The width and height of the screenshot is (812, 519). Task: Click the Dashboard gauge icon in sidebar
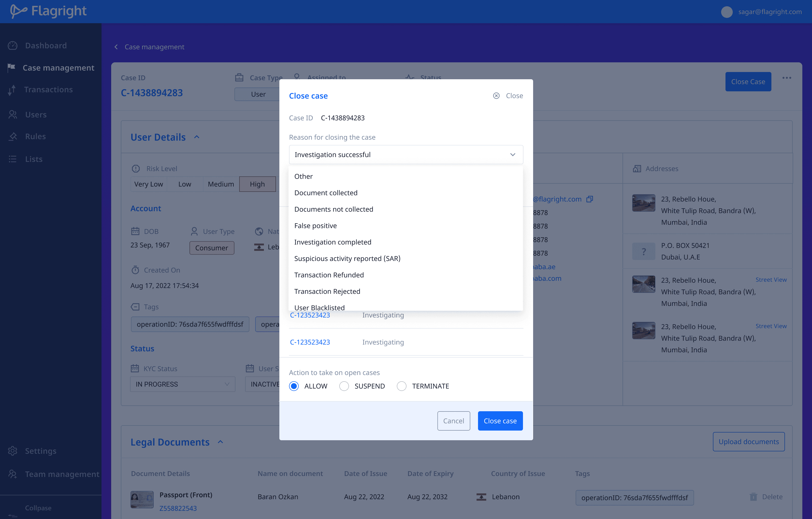(13, 45)
